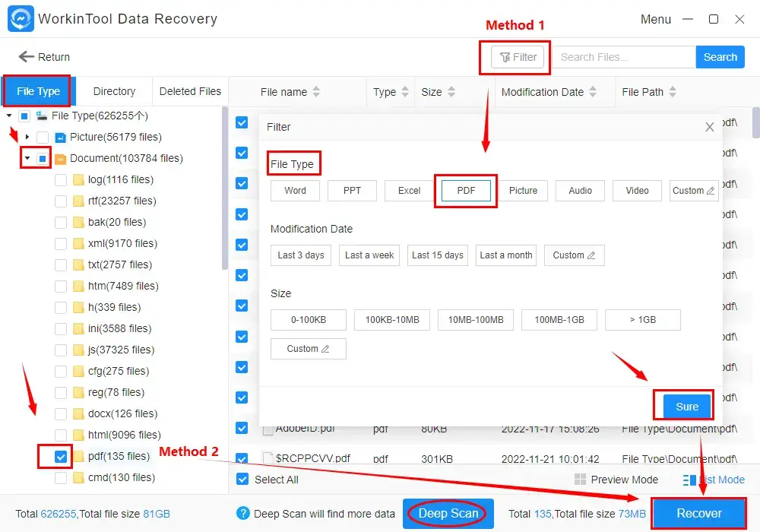The width and height of the screenshot is (760, 532).
Task: Click the Search Files input field
Action: [624, 57]
